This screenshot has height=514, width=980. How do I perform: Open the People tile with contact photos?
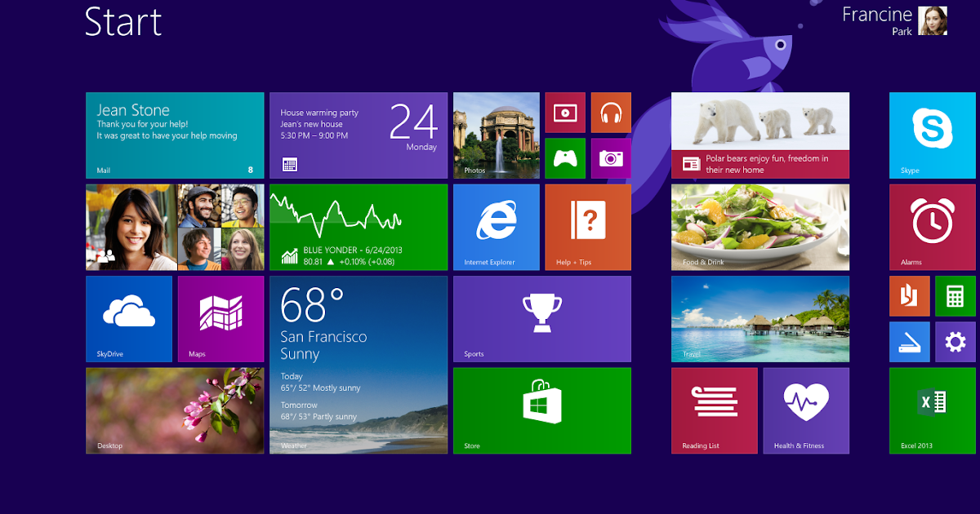[x=175, y=227]
